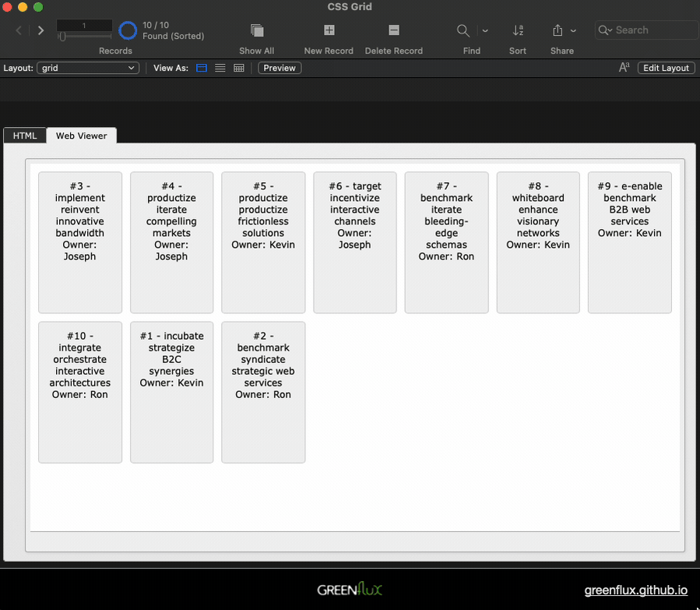Screen dimensions: 700x610
Task: Switch to List view
Action: (x=220, y=68)
